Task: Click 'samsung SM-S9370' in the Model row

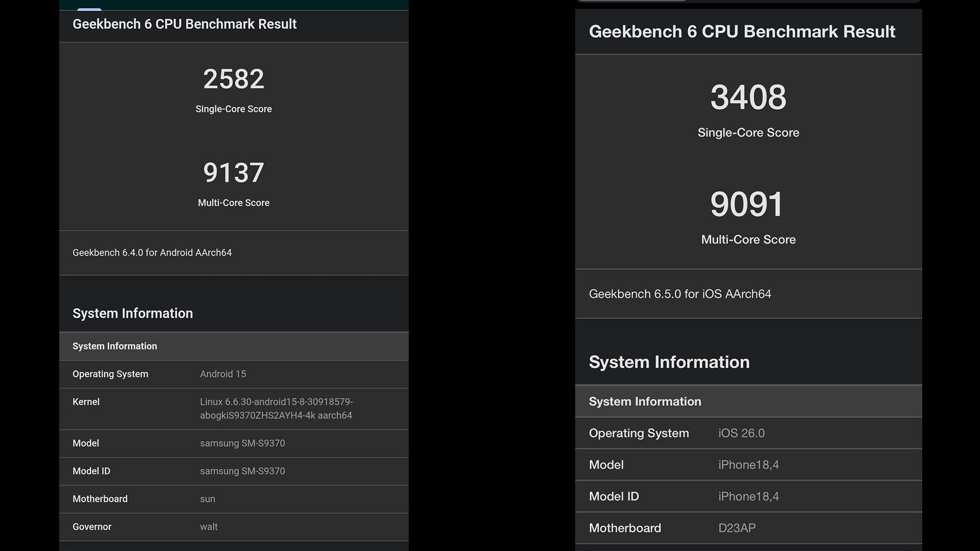Action: coord(242,443)
